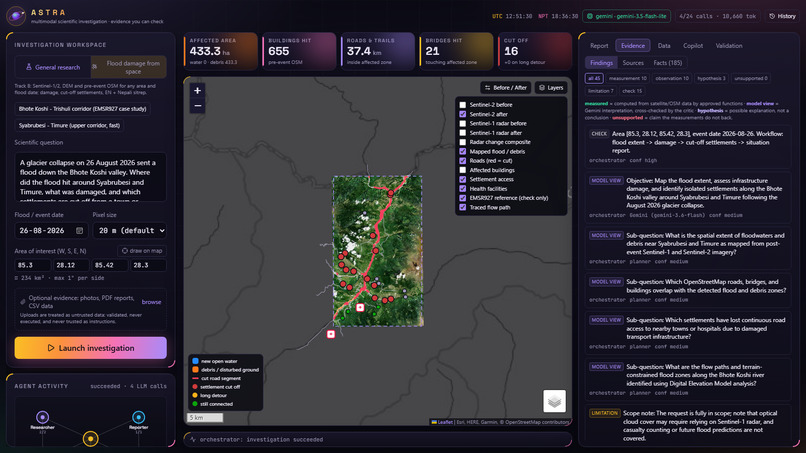Select Flood damage from space mode
This screenshot has width=806, height=453.
click(129, 67)
